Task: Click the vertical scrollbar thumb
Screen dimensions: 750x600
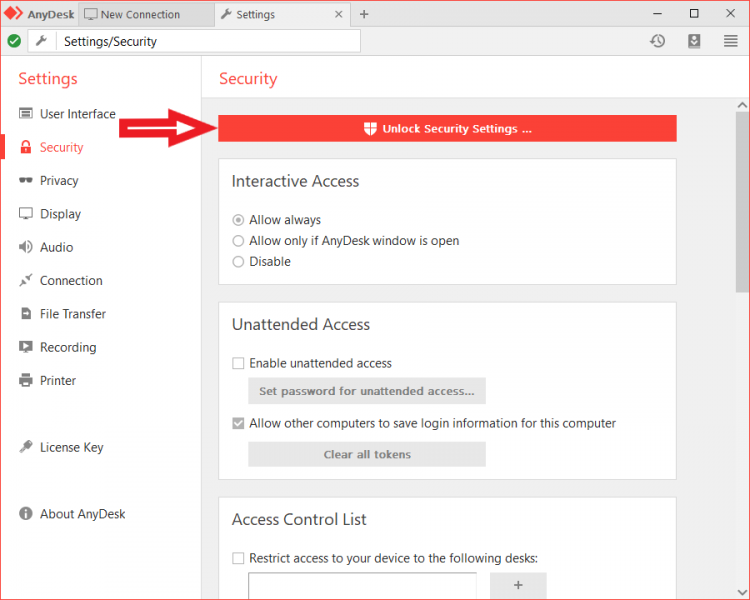Action: pyautogui.click(x=742, y=202)
